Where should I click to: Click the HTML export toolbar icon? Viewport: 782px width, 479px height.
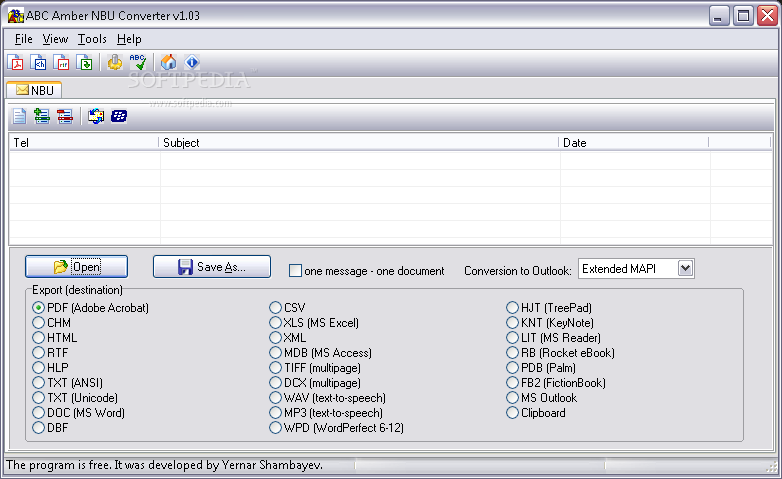(39, 62)
